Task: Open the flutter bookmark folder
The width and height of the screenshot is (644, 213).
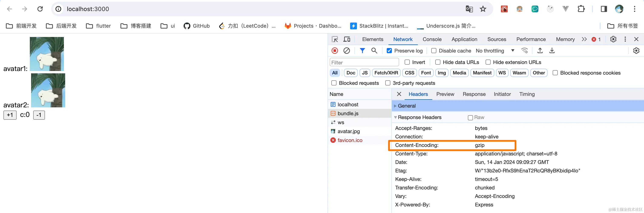Action: (98, 26)
